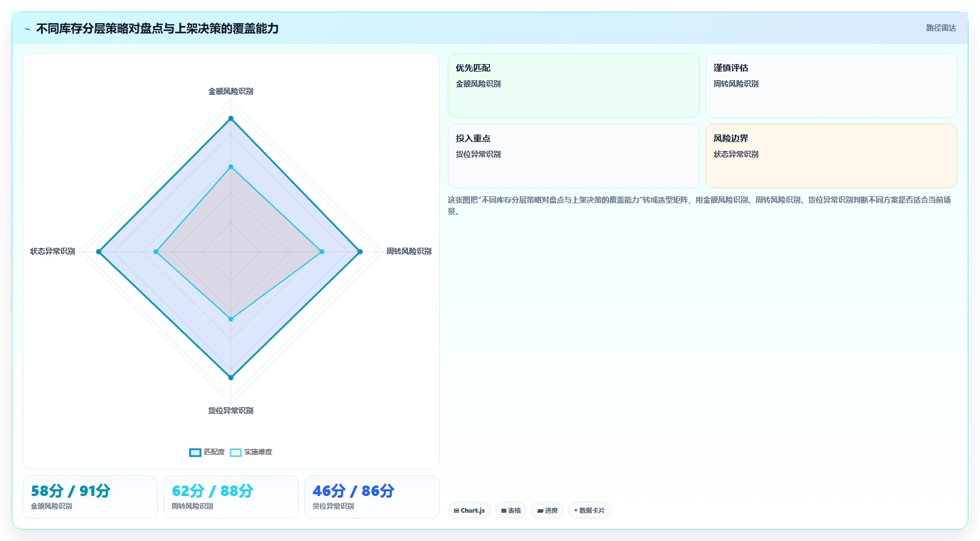Image resolution: width=980 pixels, height=541 pixels.
Task: Click the 数据卡片 tag
Action: (x=589, y=510)
